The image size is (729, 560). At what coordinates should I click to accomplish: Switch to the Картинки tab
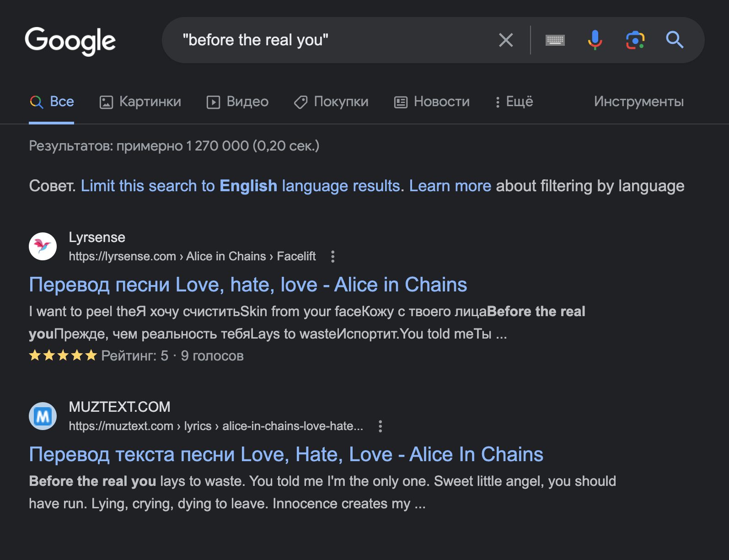pos(140,102)
